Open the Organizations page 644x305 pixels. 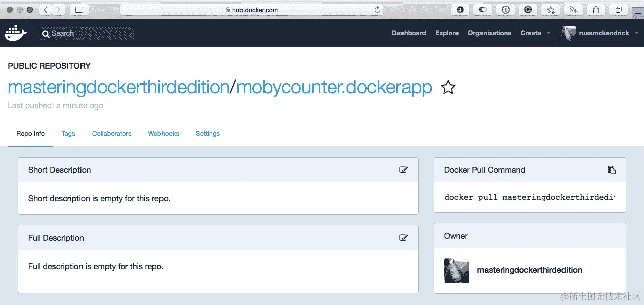tap(490, 33)
